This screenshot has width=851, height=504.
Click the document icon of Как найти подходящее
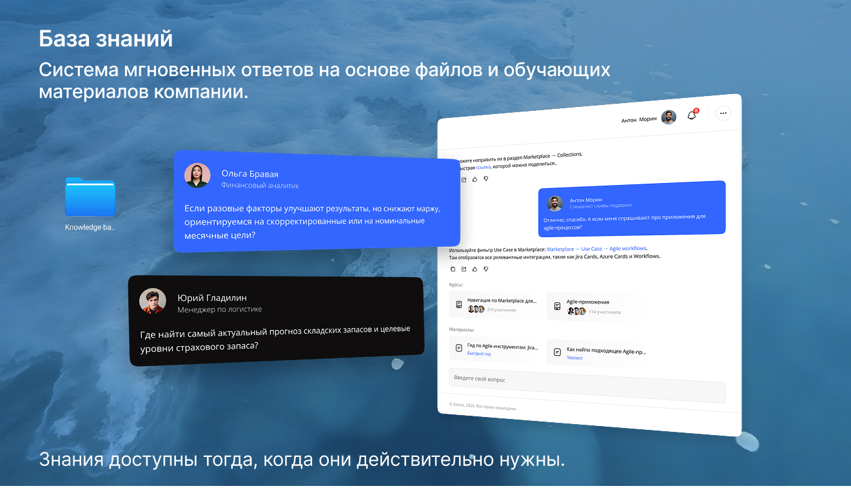point(557,353)
